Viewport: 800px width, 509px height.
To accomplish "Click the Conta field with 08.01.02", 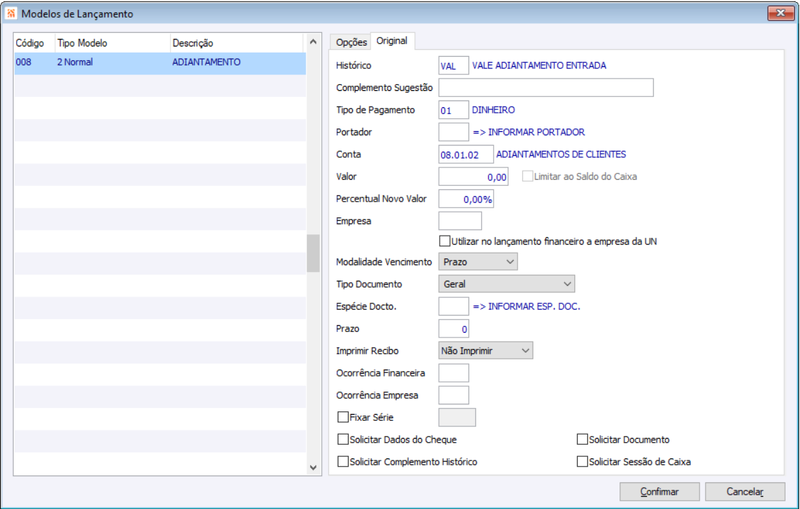I will 466,155.
